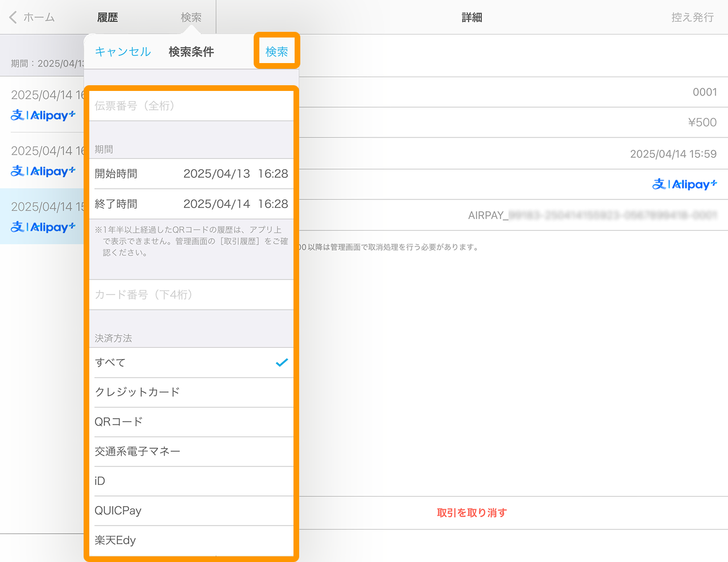This screenshot has height=562, width=728.
Task: Focus the カード番号（下4桁） input field
Action: click(x=191, y=294)
